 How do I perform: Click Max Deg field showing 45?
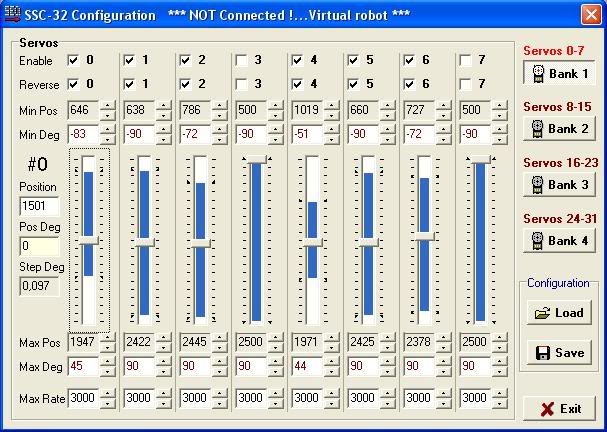[x=84, y=366]
